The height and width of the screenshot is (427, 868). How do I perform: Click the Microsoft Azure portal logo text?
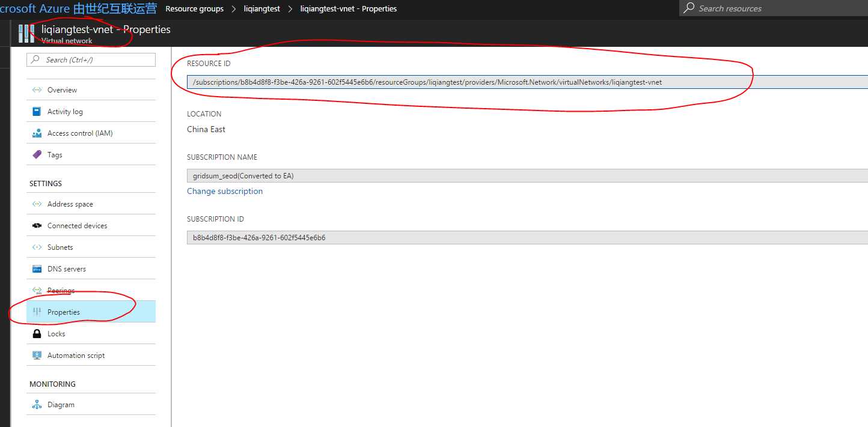coord(78,8)
